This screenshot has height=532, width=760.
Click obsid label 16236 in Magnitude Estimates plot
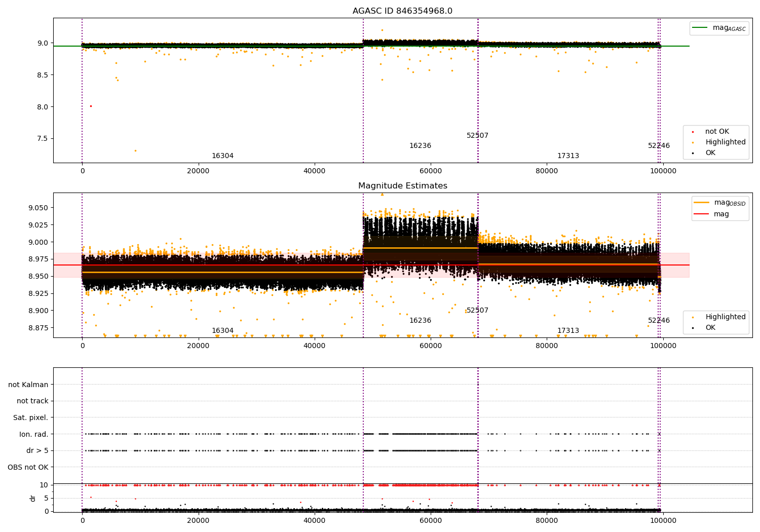coord(420,321)
